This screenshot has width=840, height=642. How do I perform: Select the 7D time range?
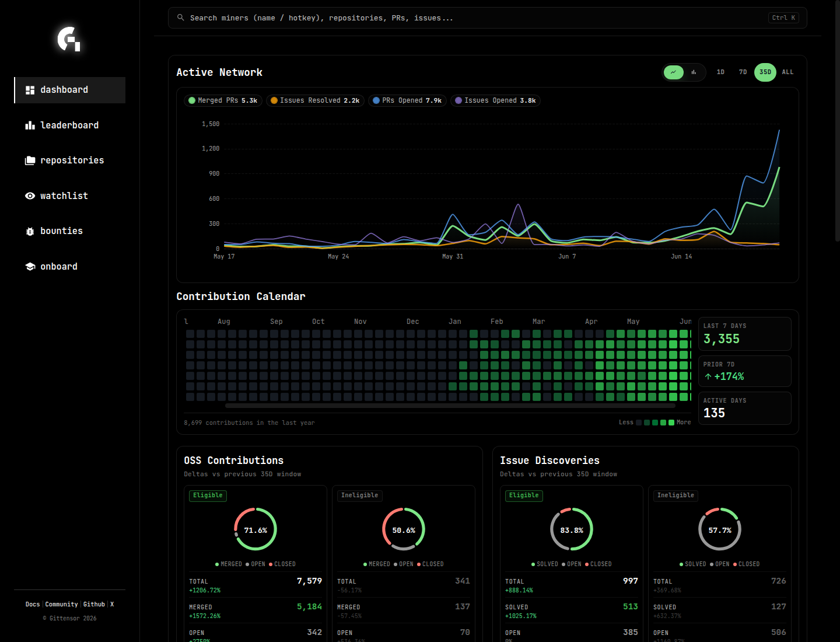pyautogui.click(x=743, y=72)
